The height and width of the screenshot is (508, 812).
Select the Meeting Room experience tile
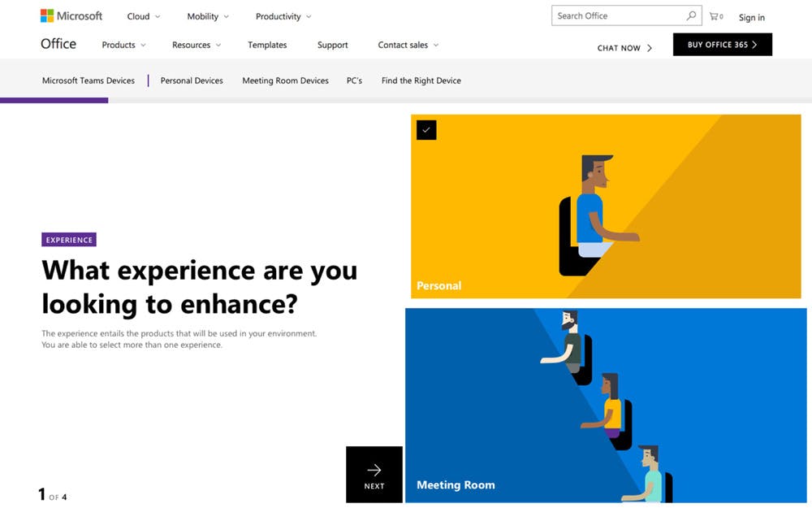[606, 406]
